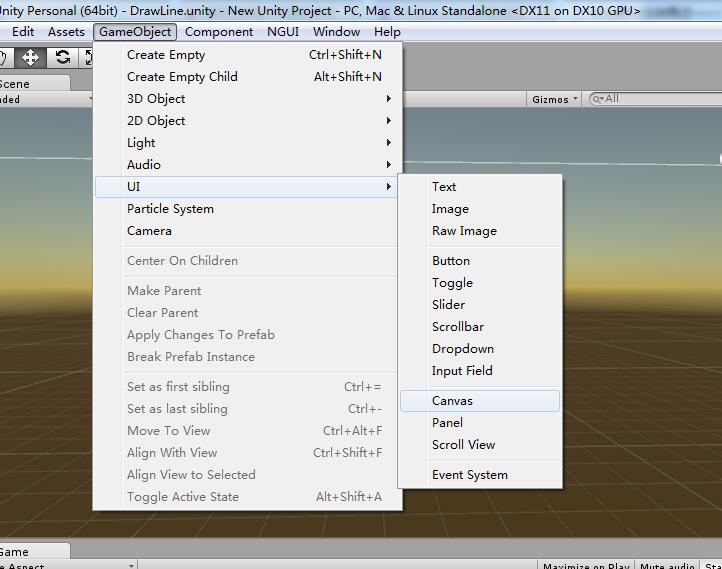The width and height of the screenshot is (722, 569).
Task: Select the Rotate tool in toolbar
Action: (x=63, y=58)
